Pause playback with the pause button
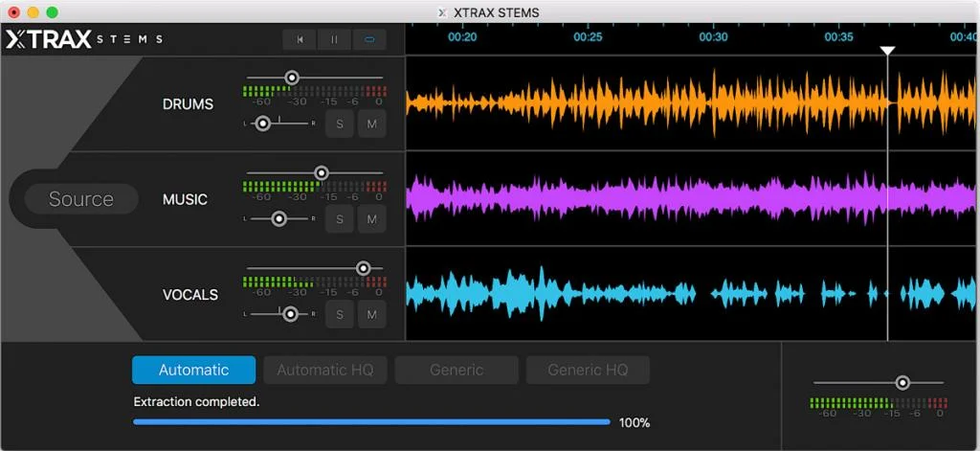 (334, 39)
